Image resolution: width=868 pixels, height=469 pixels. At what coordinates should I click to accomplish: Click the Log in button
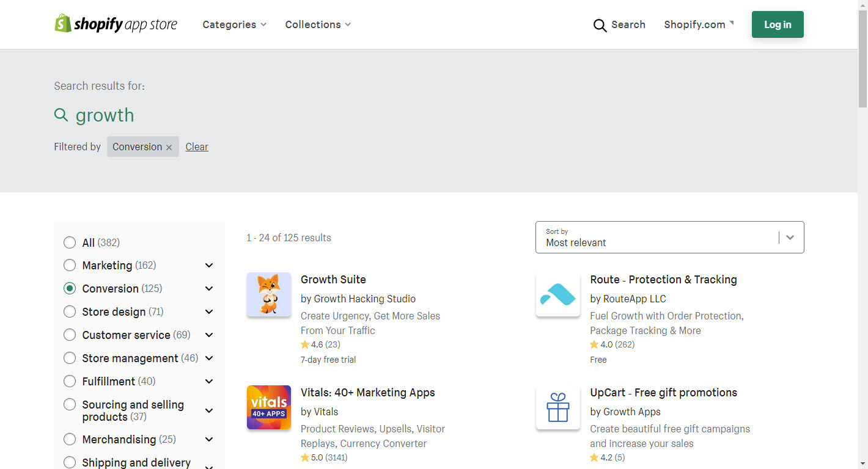(778, 24)
